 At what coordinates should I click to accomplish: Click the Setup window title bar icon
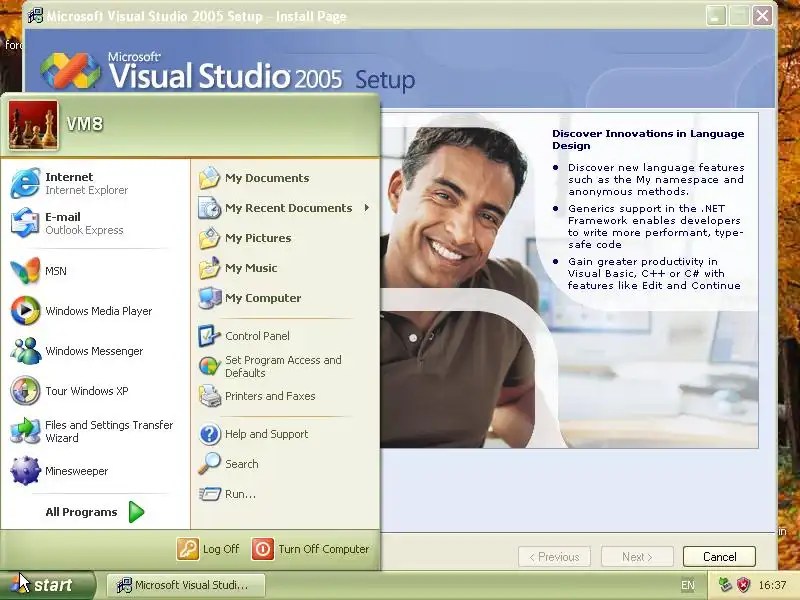click(35, 16)
